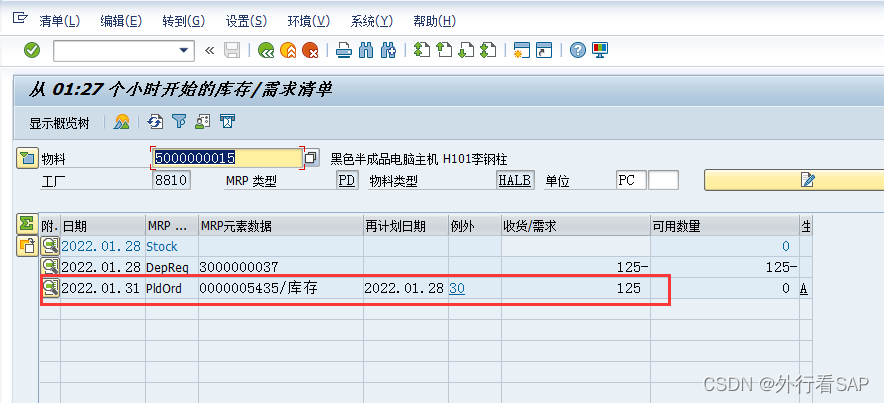Click the MRP 类型 value PD
This screenshot has width=884, height=403.
347,180
